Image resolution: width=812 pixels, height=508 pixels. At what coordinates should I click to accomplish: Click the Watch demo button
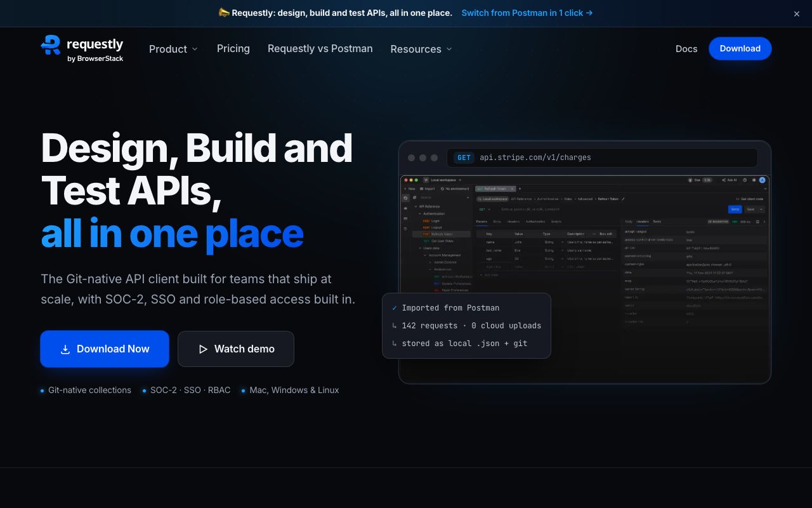click(x=236, y=349)
